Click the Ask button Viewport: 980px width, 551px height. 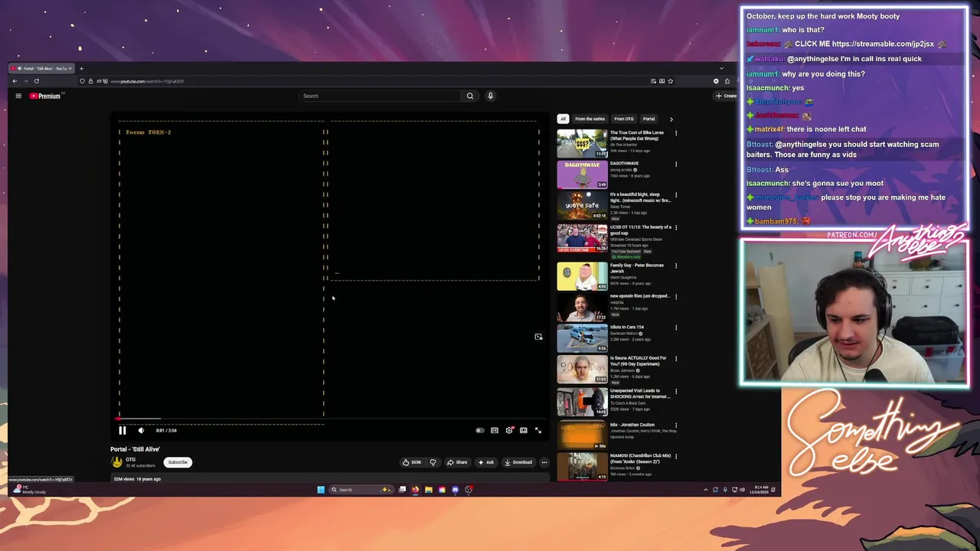point(486,462)
